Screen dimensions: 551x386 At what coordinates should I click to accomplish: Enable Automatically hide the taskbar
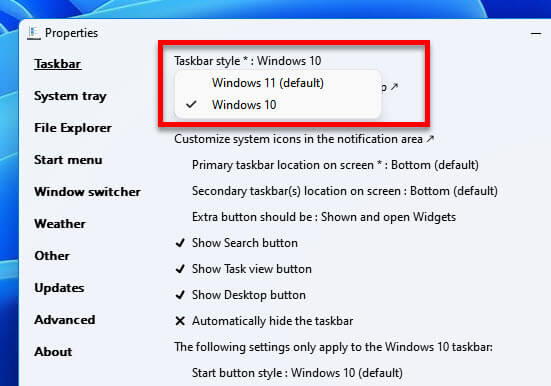[264, 321]
